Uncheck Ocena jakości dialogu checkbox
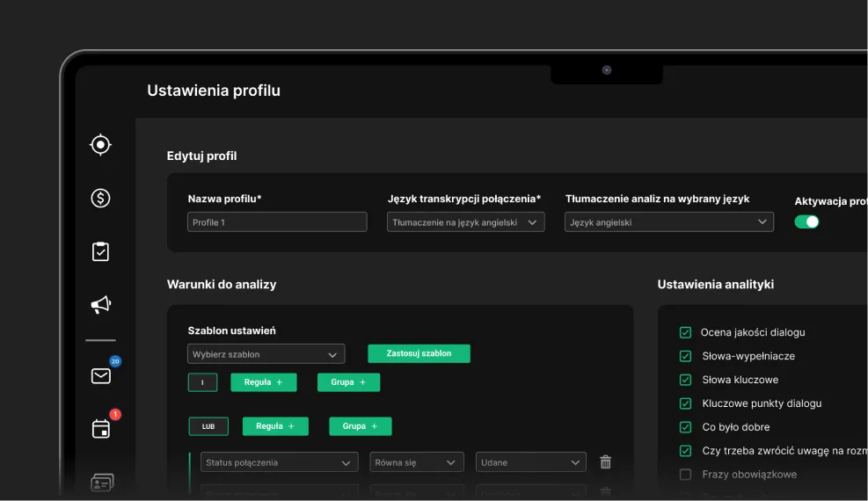Screen dimensions: 868x501 point(686,332)
